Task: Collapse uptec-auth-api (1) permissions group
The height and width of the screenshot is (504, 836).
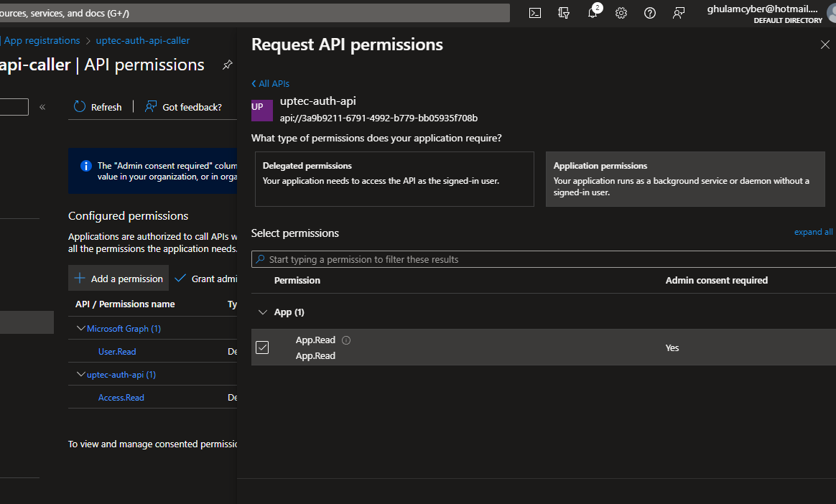Action: point(81,375)
